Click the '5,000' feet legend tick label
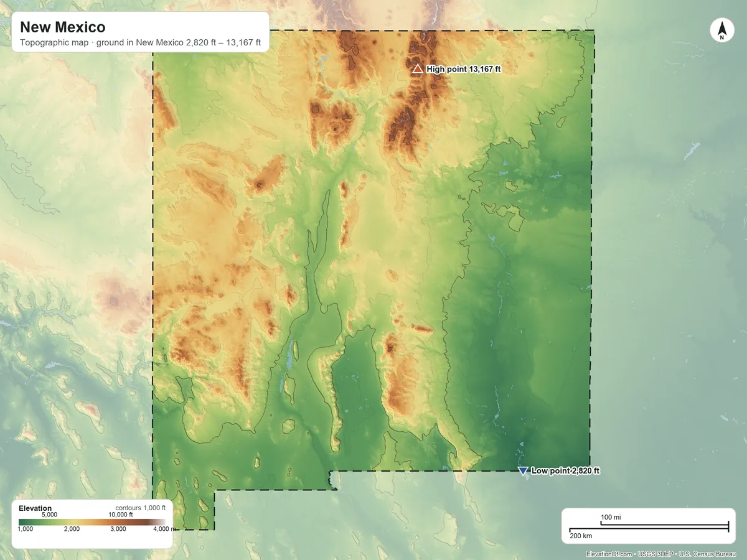The image size is (747, 560). [49, 515]
